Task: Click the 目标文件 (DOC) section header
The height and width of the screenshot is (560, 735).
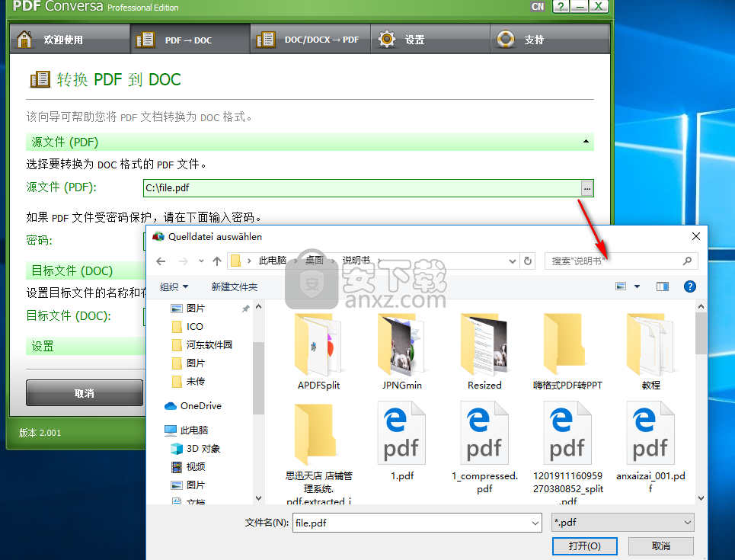Action: coord(86,270)
